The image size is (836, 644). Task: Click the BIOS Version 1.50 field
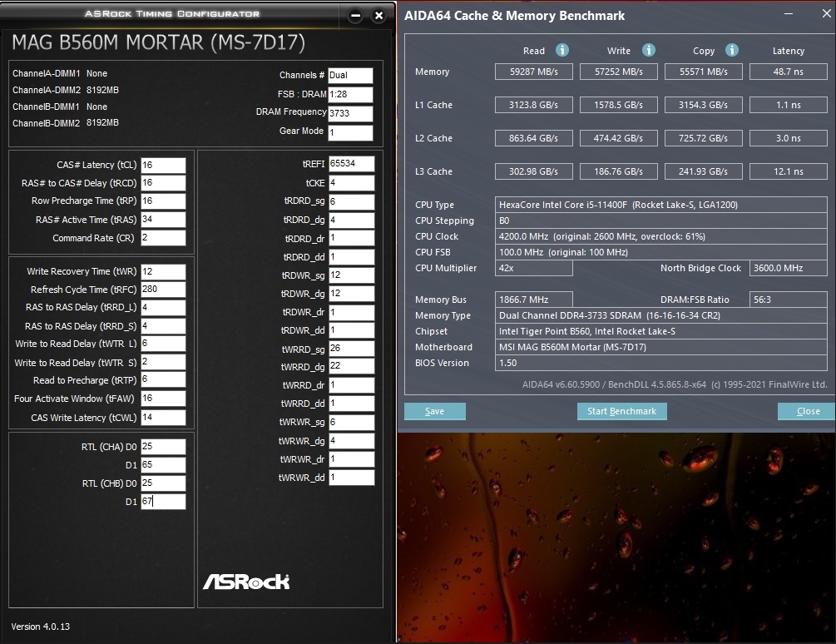click(661, 363)
